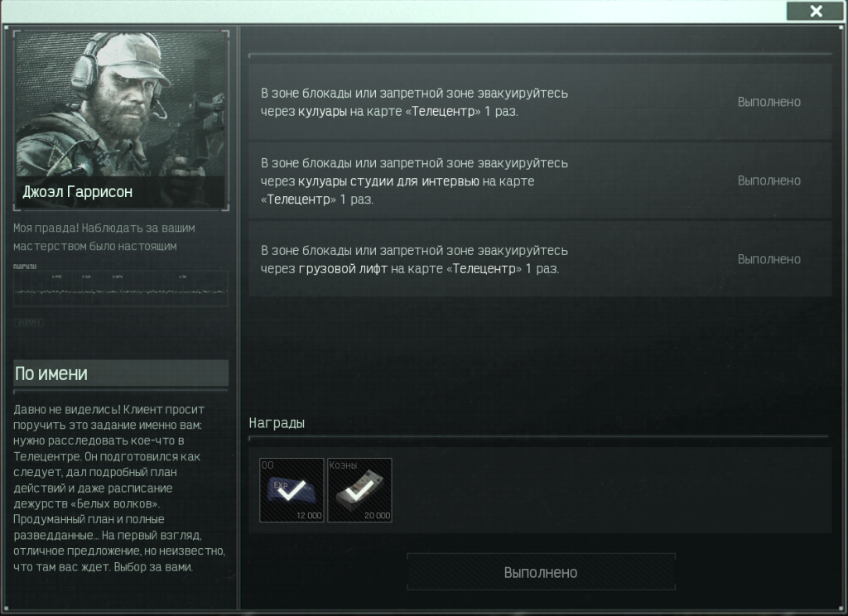
Task: Click Выполнено status of the second objective
Action: 768,180
